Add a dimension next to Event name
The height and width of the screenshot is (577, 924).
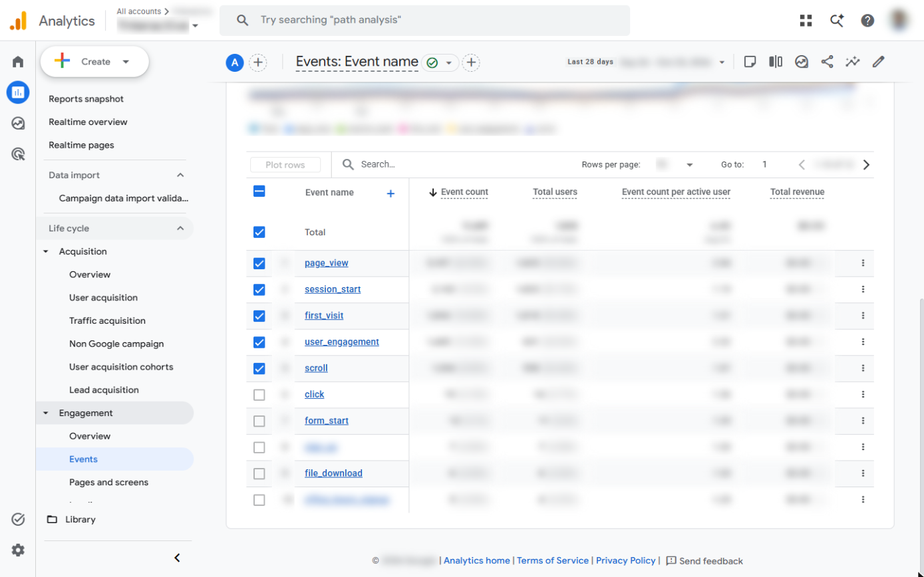[390, 193]
